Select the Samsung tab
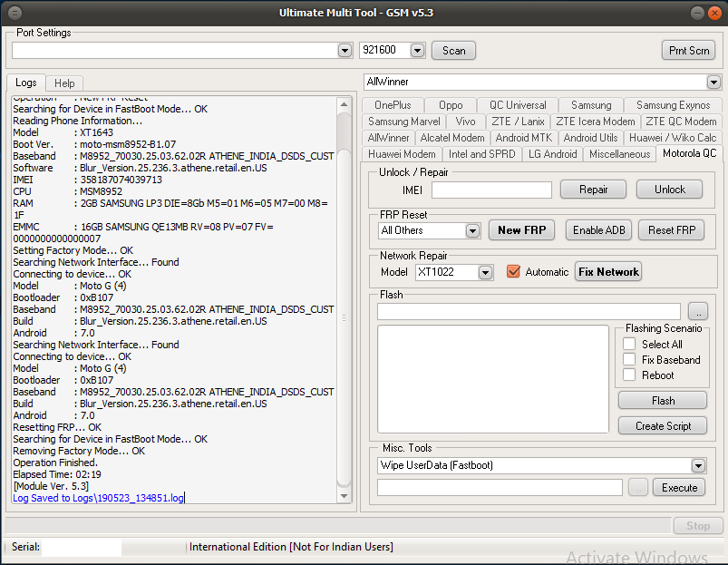The image size is (728, 565). pos(591,105)
